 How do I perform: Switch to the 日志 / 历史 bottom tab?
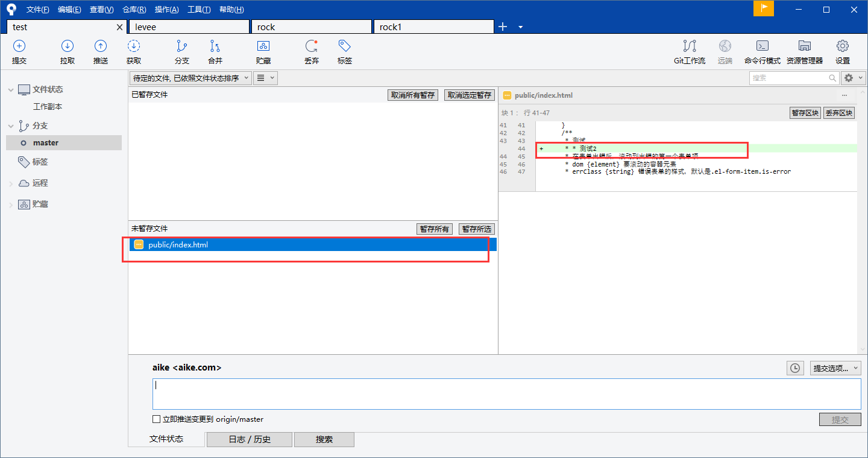coord(250,439)
